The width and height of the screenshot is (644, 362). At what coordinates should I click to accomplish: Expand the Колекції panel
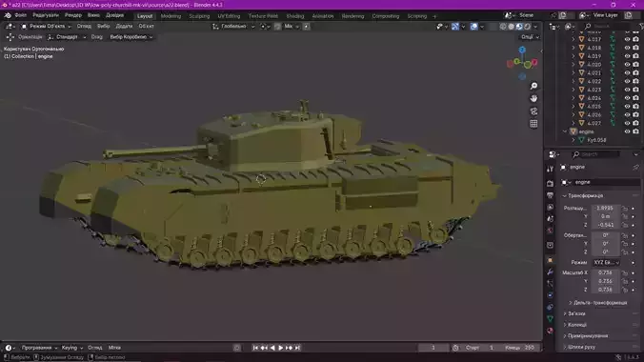pyautogui.click(x=575, y=325)
